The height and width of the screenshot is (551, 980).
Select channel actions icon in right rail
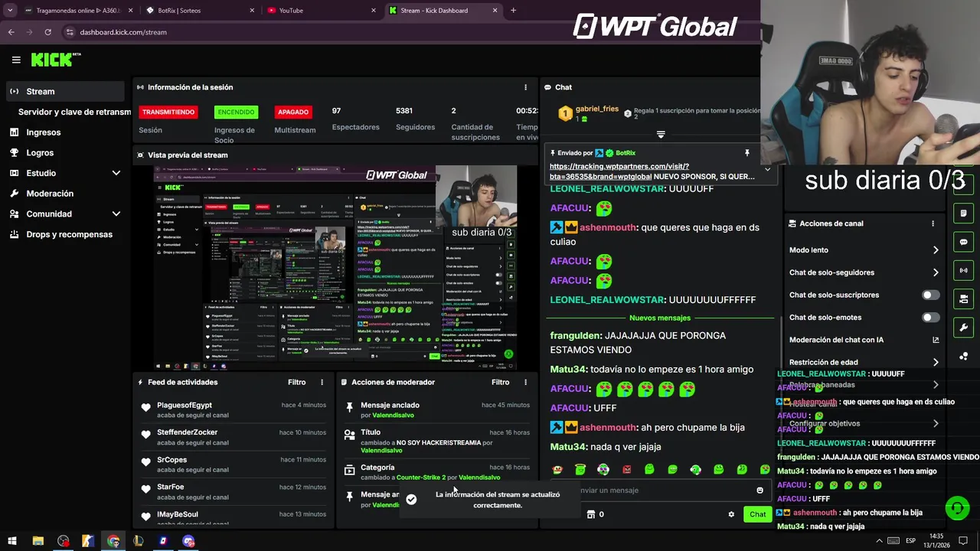tap(964, 299)
